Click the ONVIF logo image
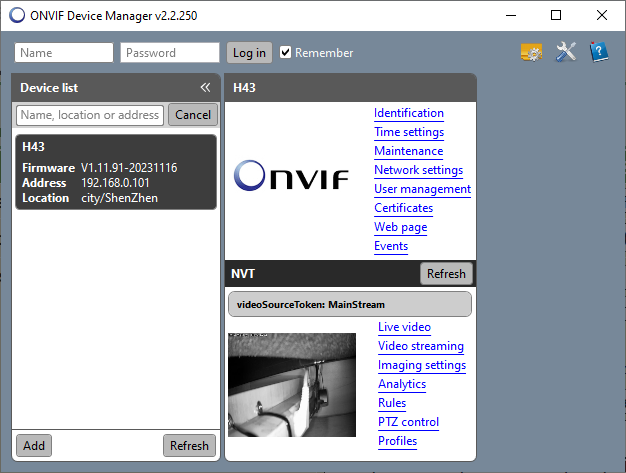 pyautogui.click(x=291, y=176)
